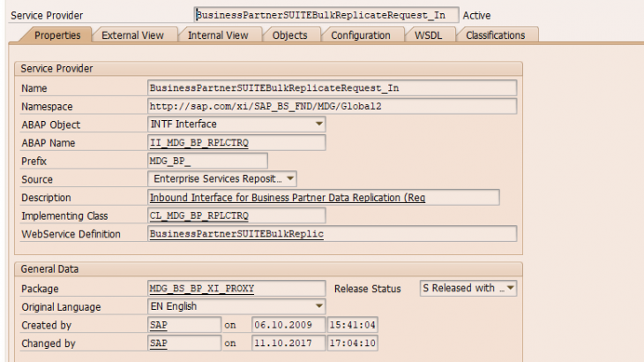Go to the Configuration tab
The width and height of the screenshot is (644, 362).
361,35
